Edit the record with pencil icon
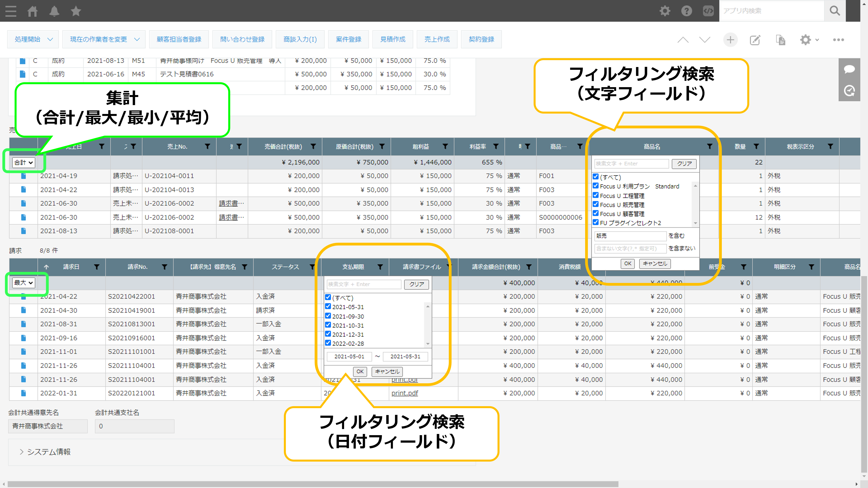Screen dimensions: 868x488 point(755,40)
